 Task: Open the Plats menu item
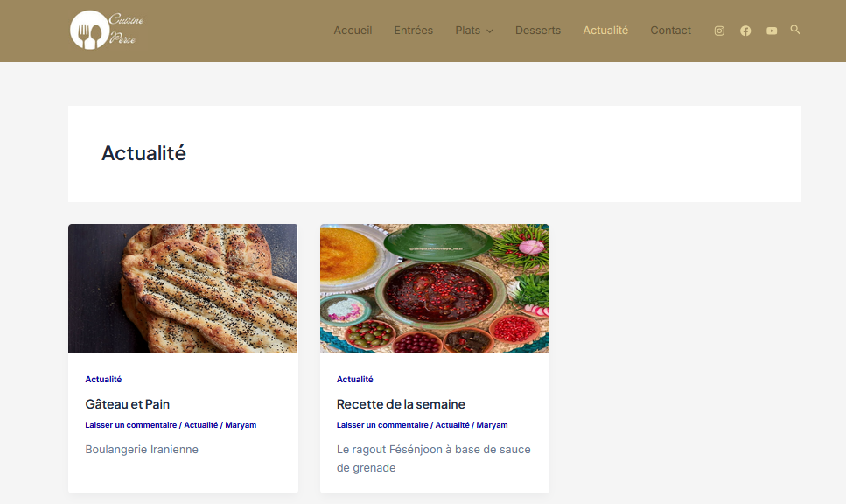coord(468,31)
